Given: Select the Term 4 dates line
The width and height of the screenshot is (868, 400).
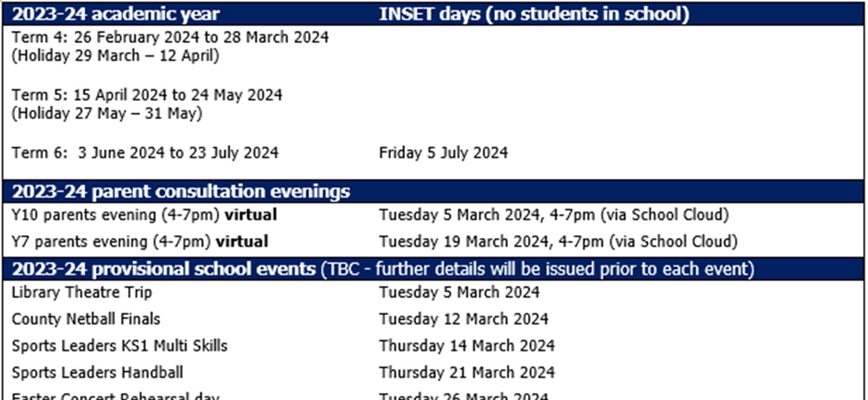Looking at the screenshot, I should coord(170,37).
